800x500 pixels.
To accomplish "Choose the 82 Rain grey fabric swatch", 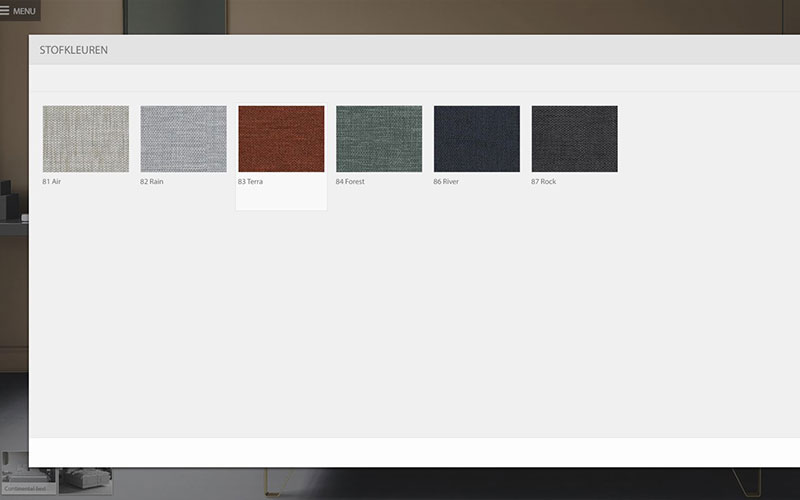I will click(183, 139).
